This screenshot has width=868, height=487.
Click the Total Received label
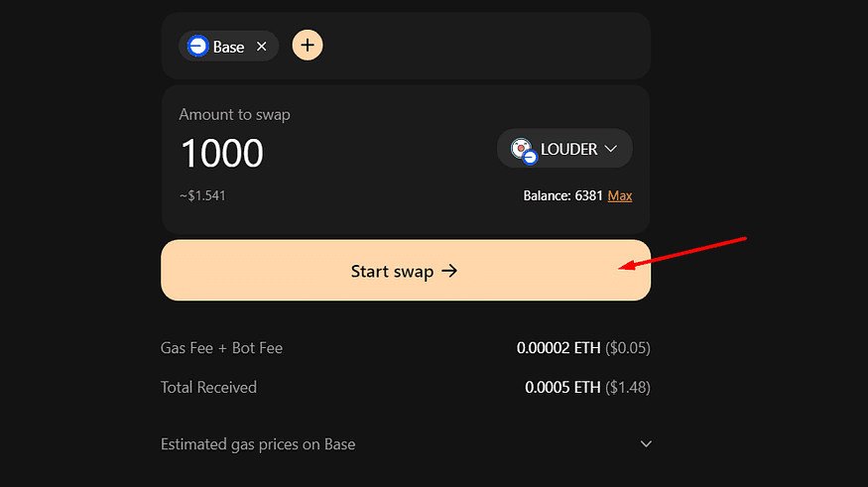point(208,387)
